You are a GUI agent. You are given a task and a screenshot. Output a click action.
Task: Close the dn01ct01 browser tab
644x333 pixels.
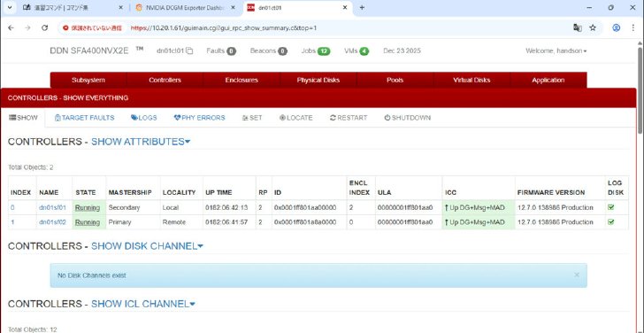(x=345, y=7)
